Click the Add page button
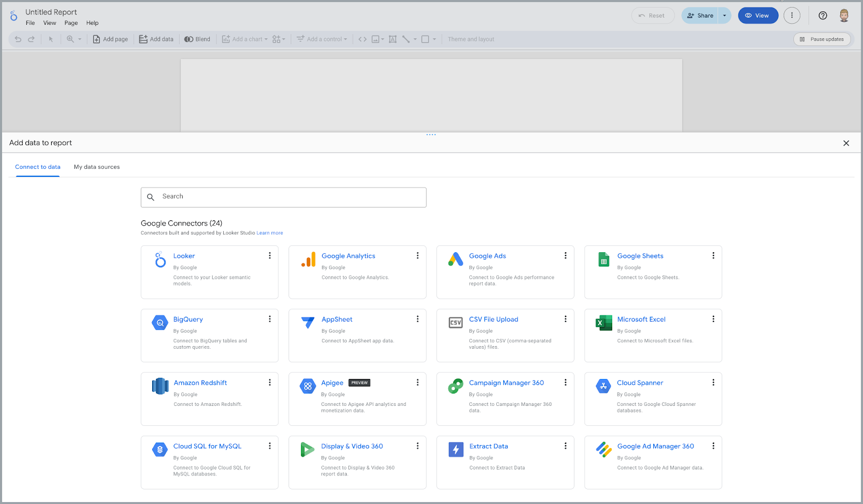 111,39
